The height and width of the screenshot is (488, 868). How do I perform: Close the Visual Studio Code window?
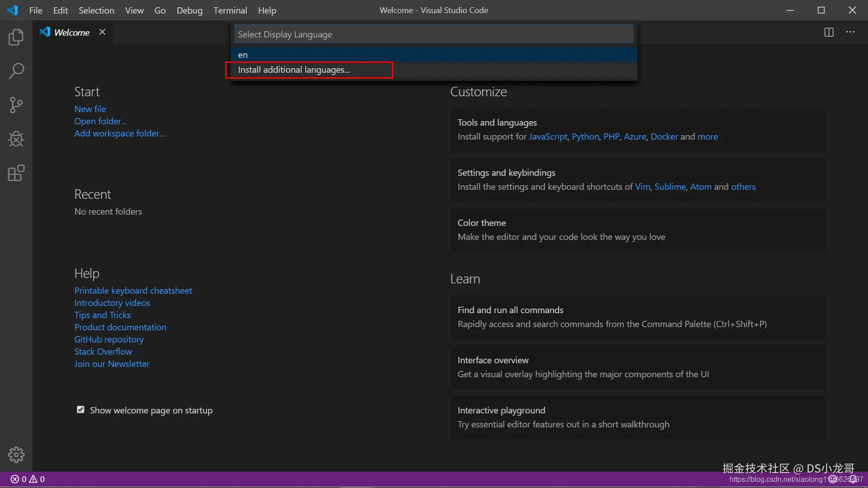coord(852,10)
